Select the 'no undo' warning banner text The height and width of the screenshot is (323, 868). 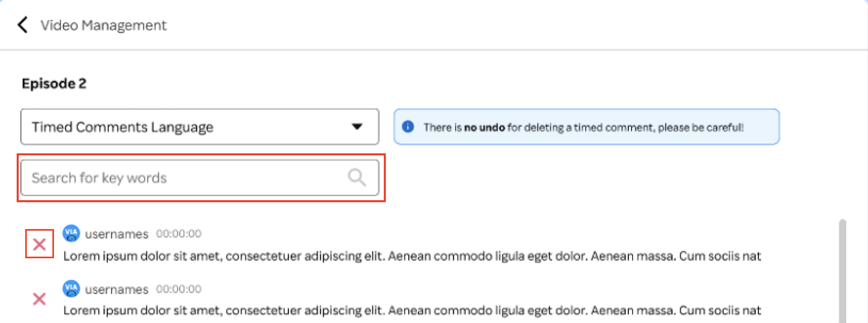[584, 128]
